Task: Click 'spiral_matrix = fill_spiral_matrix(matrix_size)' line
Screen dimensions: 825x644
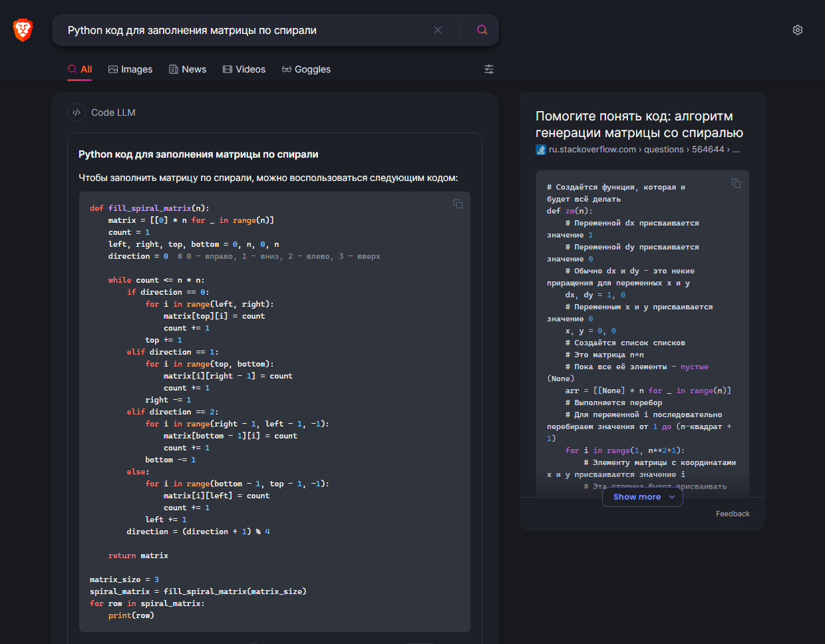Action: click(x=198, y=591)
